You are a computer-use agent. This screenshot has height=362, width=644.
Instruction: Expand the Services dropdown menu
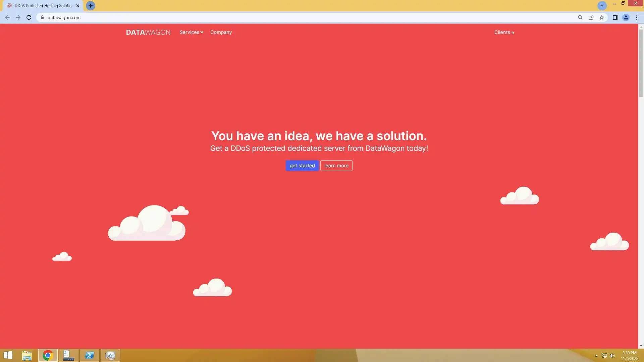click(191, 32)
